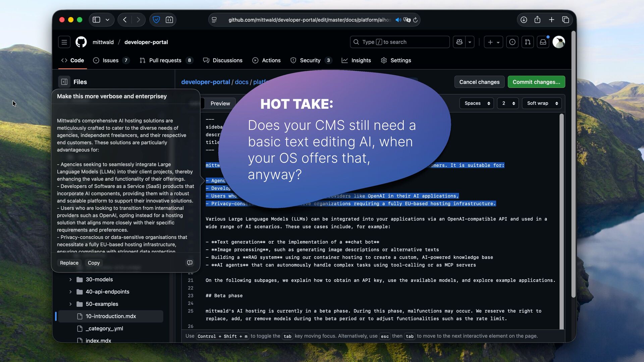
Task: Expand the 50-examples folder
Action: click(70, 304)
